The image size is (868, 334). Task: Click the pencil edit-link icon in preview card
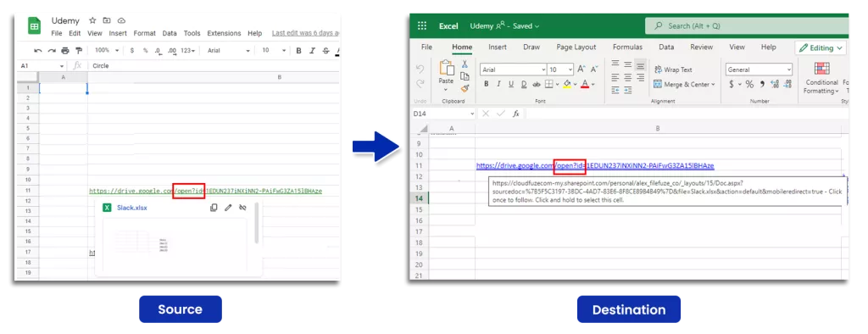(x=228, y=208)
